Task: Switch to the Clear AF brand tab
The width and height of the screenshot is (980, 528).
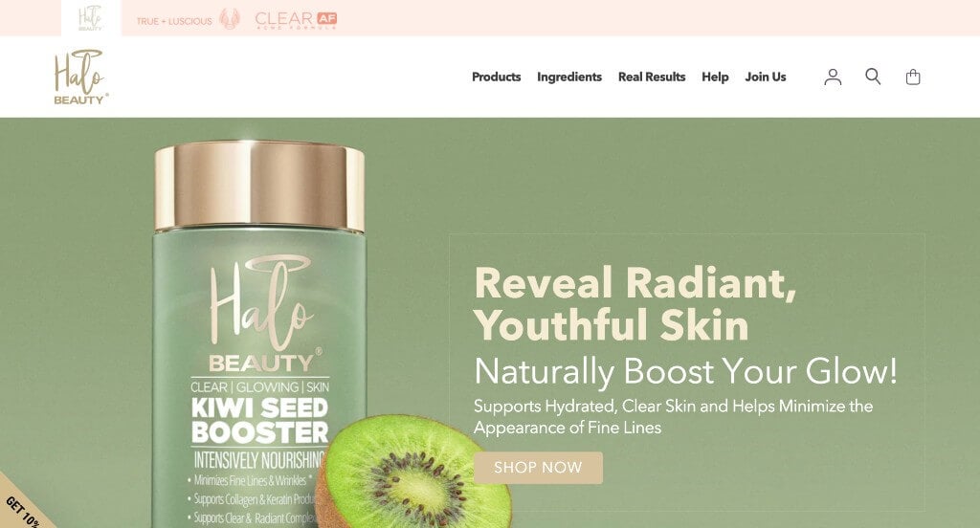Action: pyautogui.click(x=296, y=19)
